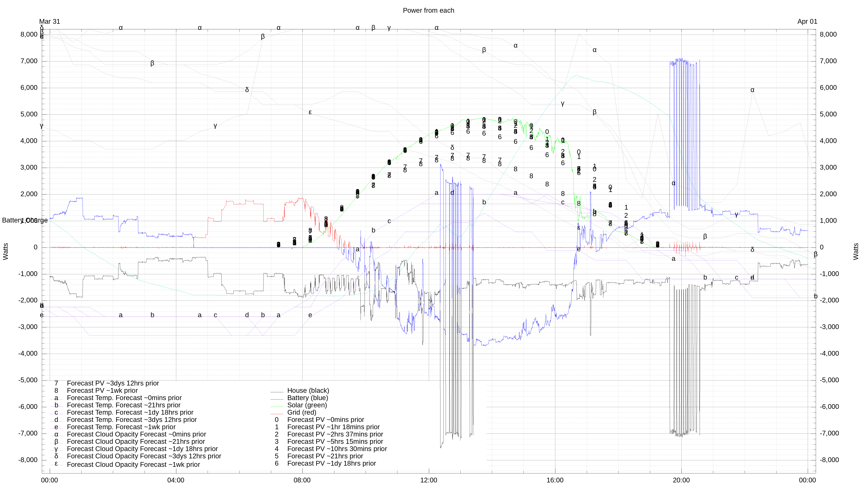This screenshot has height=488, width=868.
Task: Click legend text "Forecast PV ~2hrs 37mins prior"
Action: [x=335, y=434]
